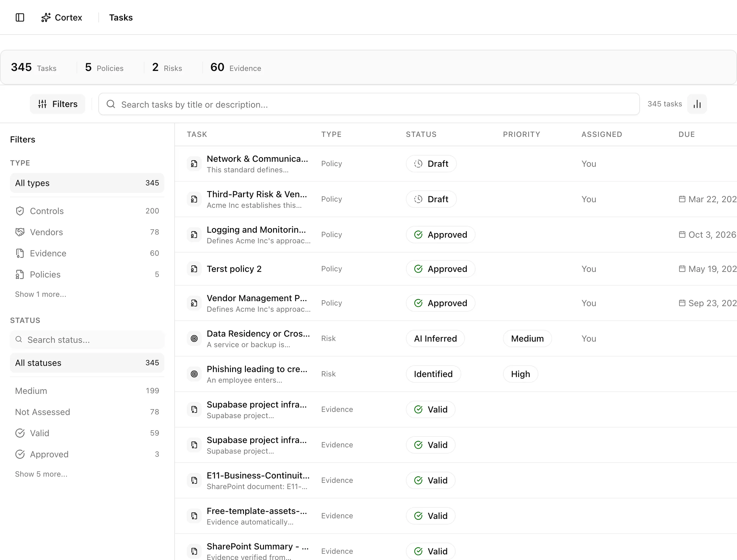The image size is (737, 560).
Task: Filter by Vendors type
Action: tap(87, 232)
